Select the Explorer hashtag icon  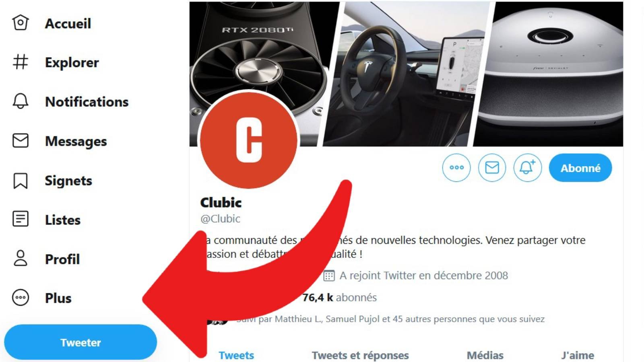[21, 62]
